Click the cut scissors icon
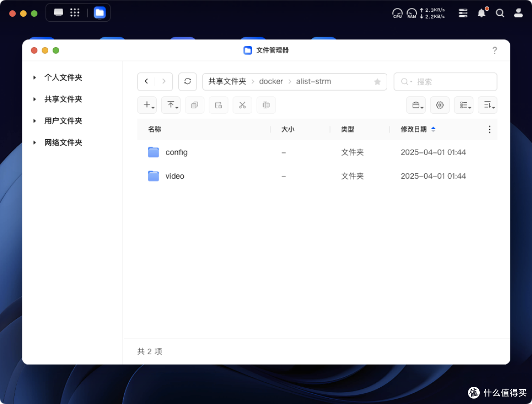The width and height of the screenshot is (532, 404). pyautogui.click(x=242, y=105)
